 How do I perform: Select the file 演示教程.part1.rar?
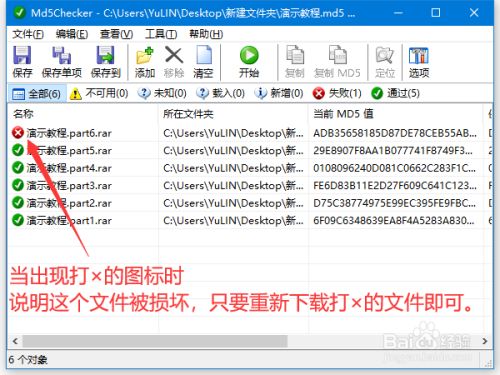click(x=69, y=220)
